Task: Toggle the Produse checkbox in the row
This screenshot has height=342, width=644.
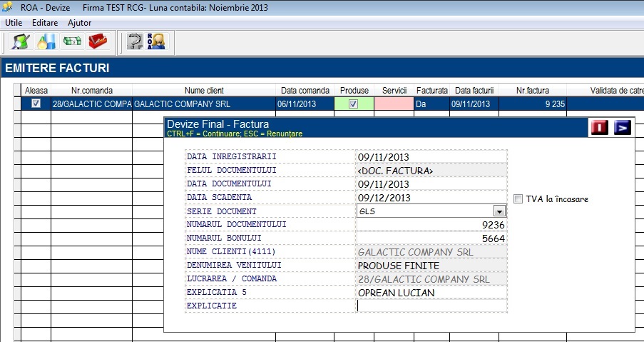Action: click(x=353, y=104)
